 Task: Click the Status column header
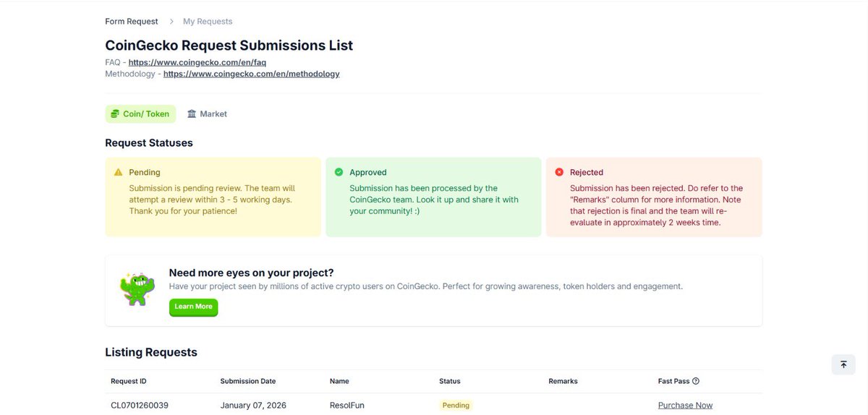450,381
